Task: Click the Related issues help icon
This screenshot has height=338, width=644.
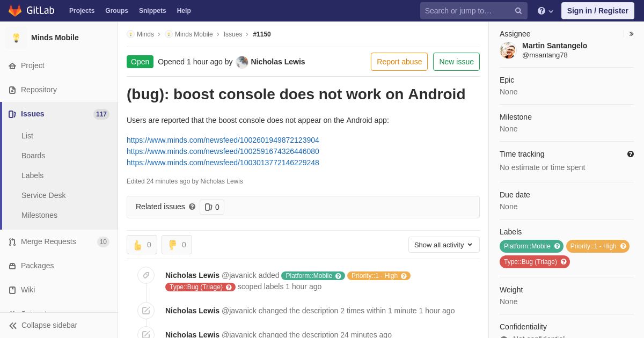Action: [x=192, y=207]
